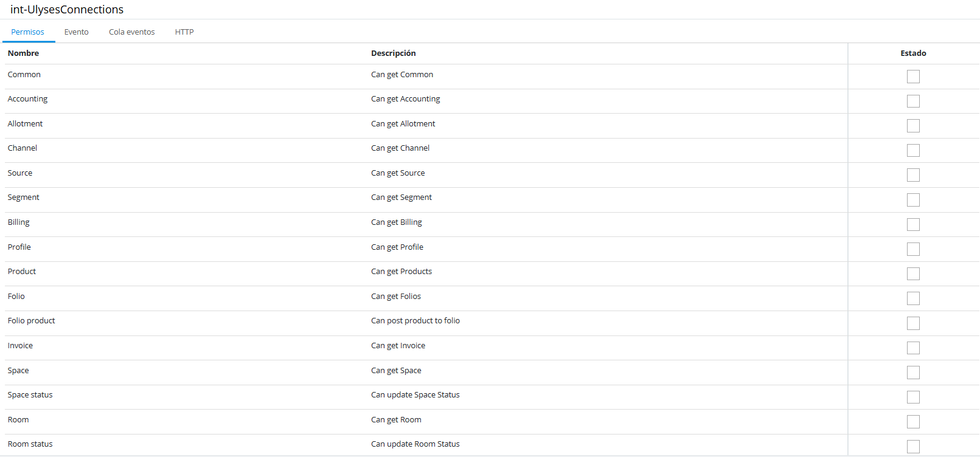Toggle the Allotment permission checkbox

coord(913,126)
